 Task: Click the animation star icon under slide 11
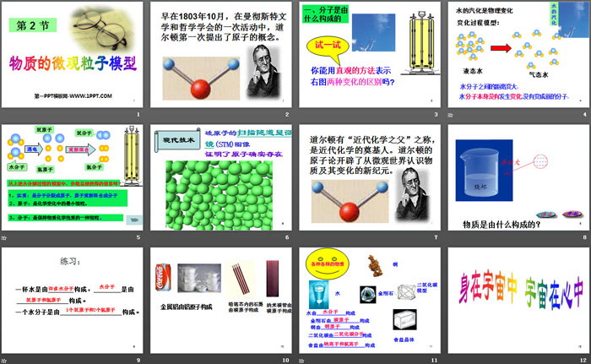[301, 361]
